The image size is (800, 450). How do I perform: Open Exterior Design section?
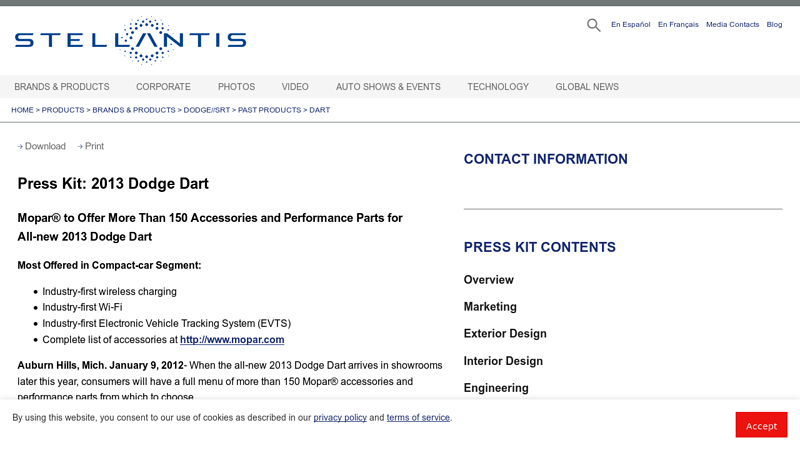(505, 334)
